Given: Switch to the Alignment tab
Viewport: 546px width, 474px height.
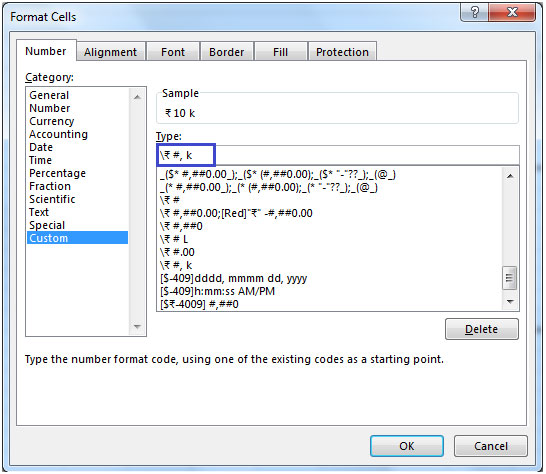Looking at the screenshot, I should tap(111, 52).
